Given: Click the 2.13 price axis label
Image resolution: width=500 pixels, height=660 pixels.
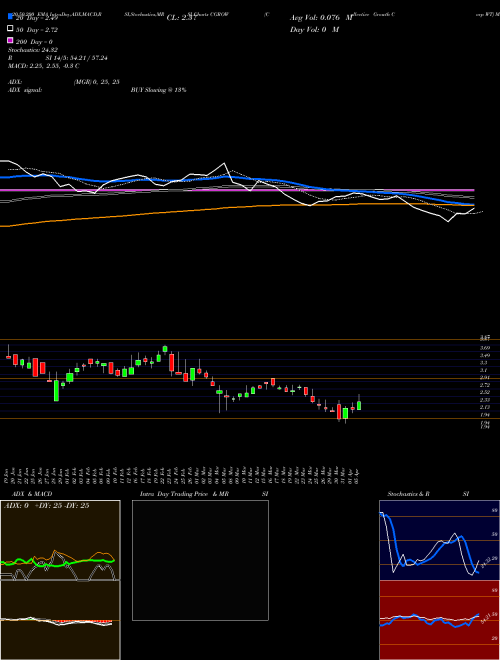Looking at the screenshot, I should (484, 407).
